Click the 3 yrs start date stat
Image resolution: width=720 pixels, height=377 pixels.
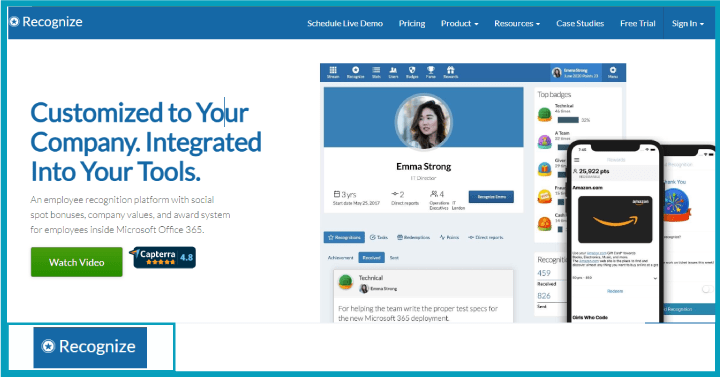pos(356,197)
